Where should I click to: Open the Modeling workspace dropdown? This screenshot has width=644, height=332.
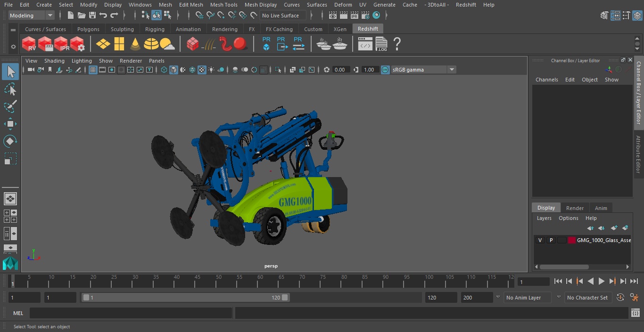[x=32, y=16]
